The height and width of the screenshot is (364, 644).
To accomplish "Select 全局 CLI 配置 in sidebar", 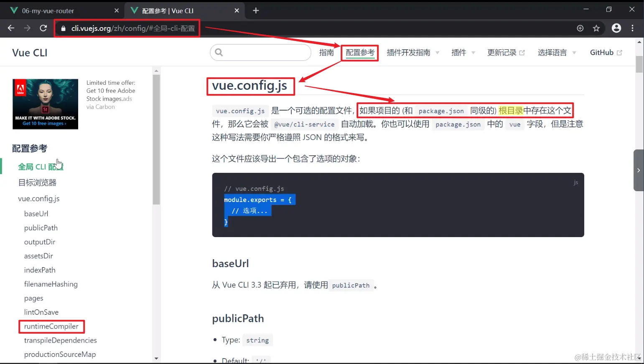I will coord(41,167).
